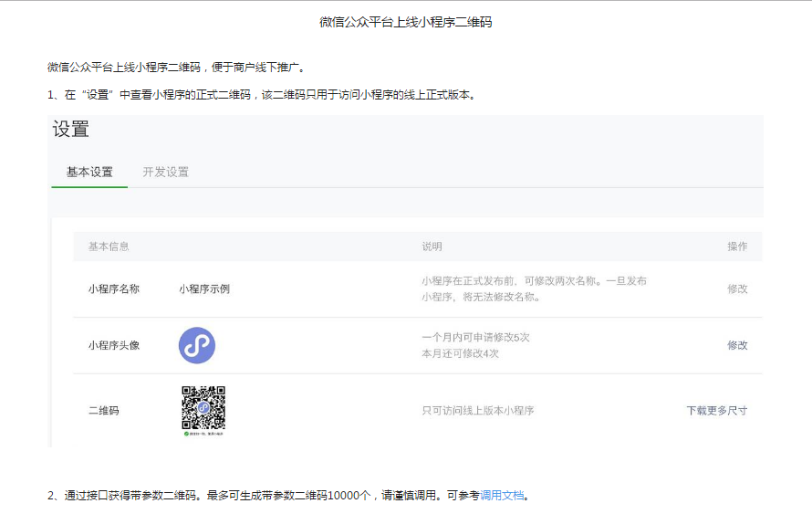Select the 二维码 row label
Image resolution: width=812 pixels, height=514 pixels.
pyautogui.click(x=103, y=411)
